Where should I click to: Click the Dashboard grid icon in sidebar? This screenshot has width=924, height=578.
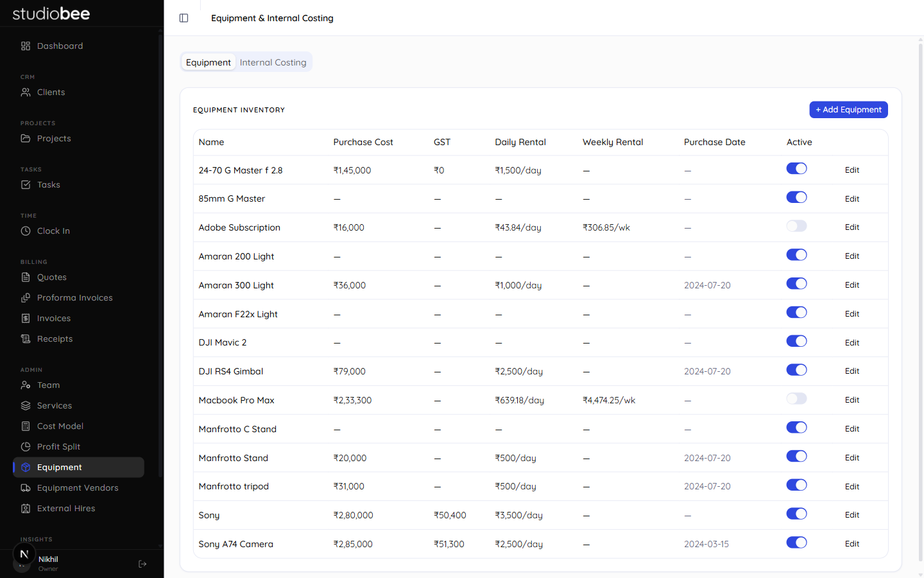click(26, 46)
